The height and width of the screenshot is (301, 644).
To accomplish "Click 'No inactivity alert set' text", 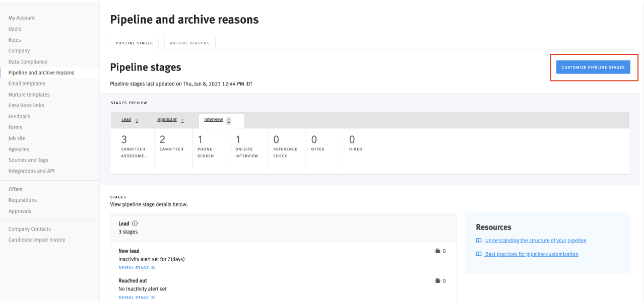I will click(x=143, y=289).
